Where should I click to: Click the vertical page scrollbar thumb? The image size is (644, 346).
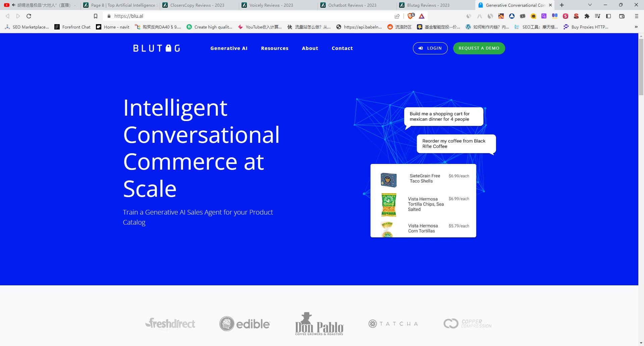(641, 67)
